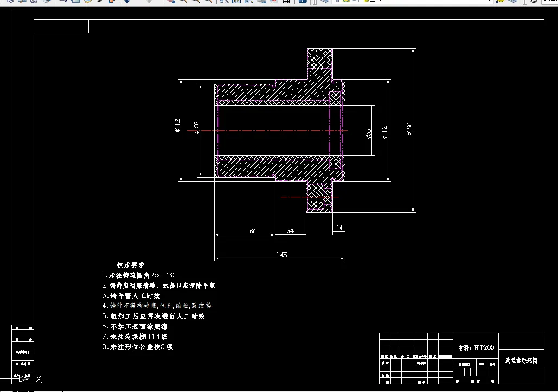
Task: Select the ϕ112 dimension beside ϕ102
Action: [177, 125]
